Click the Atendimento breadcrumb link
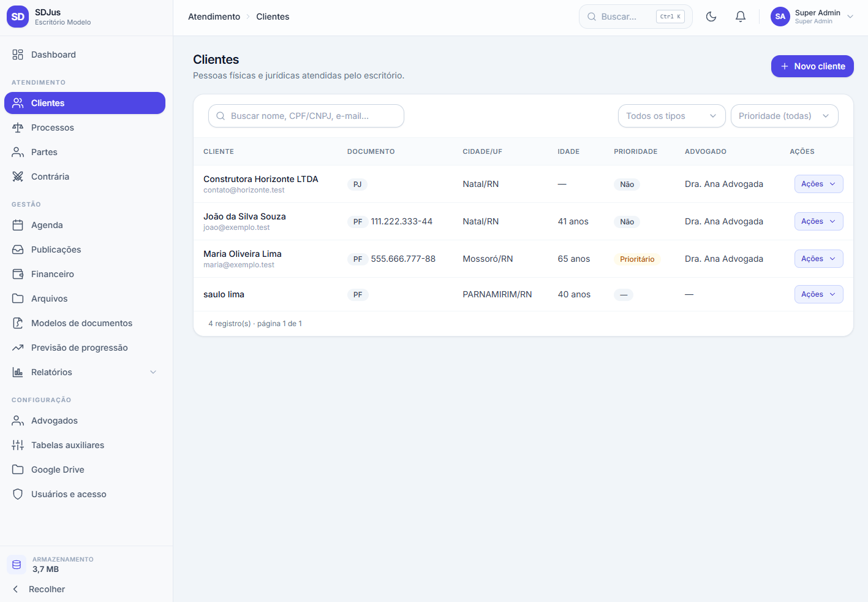Screen dimensions: 868x602 click(x=214, y=17)
